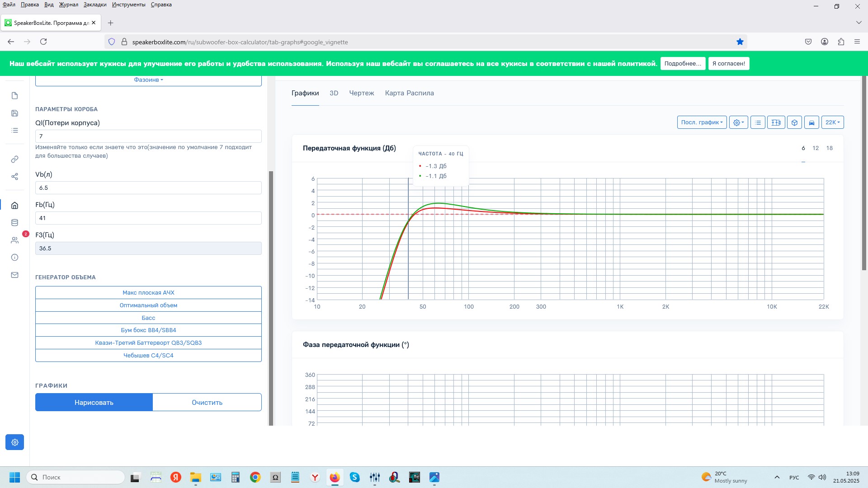868x488 pixels.
Task: Switch to the Графики tab
Action: point(305,93)
